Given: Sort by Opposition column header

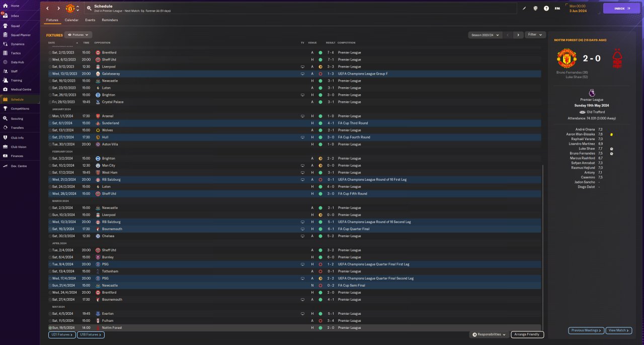Looking at the screenshot, I should click(103, 43).
